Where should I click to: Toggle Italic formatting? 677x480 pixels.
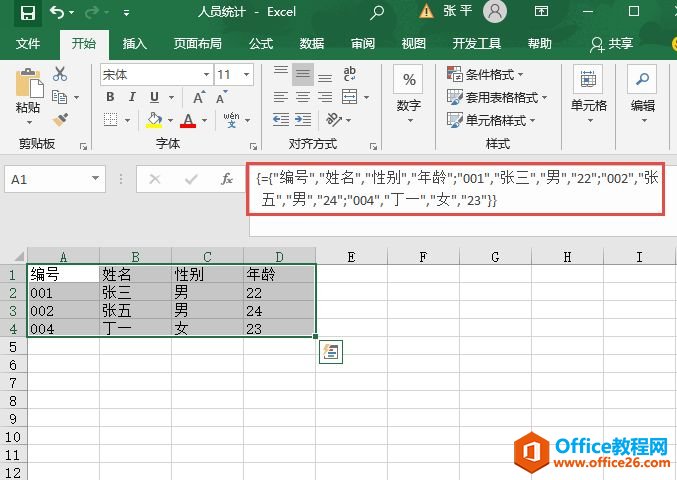click(132, 97)
